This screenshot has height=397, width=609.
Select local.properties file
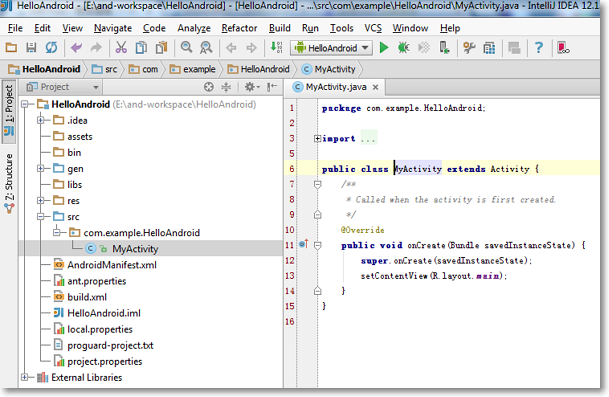coord(100,329)
